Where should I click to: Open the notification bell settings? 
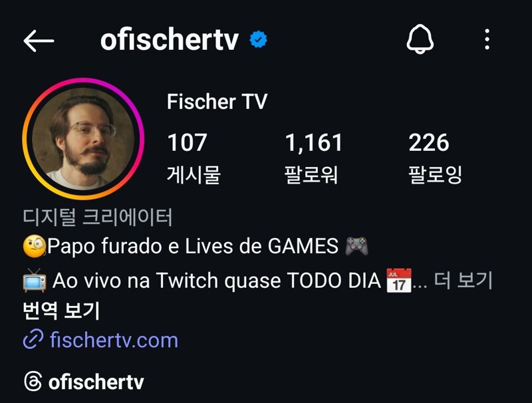point(420,39)
